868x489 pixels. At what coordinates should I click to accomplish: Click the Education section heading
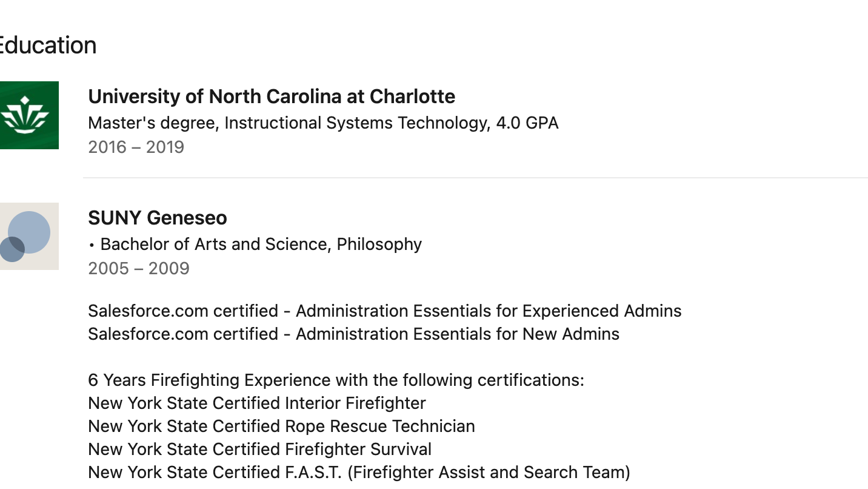click(48, 45)
